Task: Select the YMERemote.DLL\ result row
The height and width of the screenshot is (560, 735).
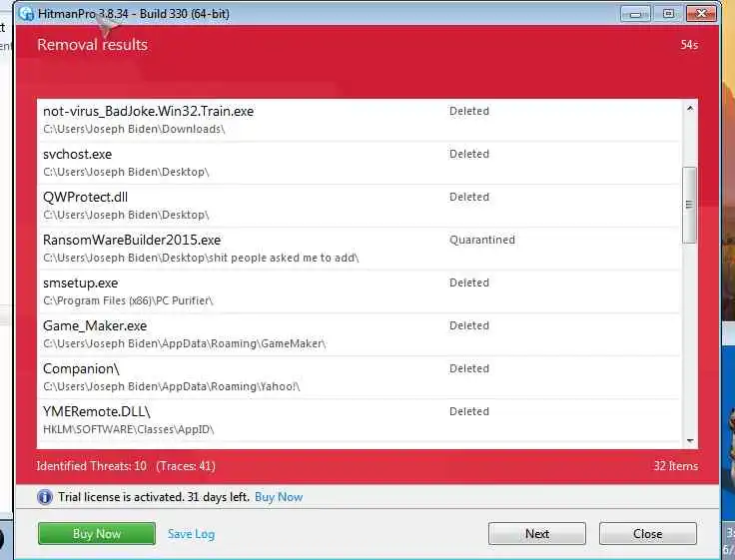Action: point(359,420)
